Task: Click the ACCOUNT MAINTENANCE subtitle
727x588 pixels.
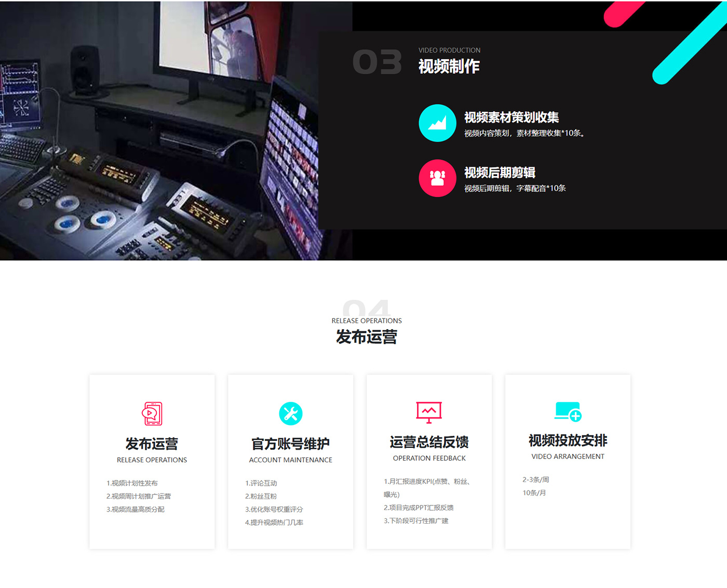Action: click(x=291, y=460)
